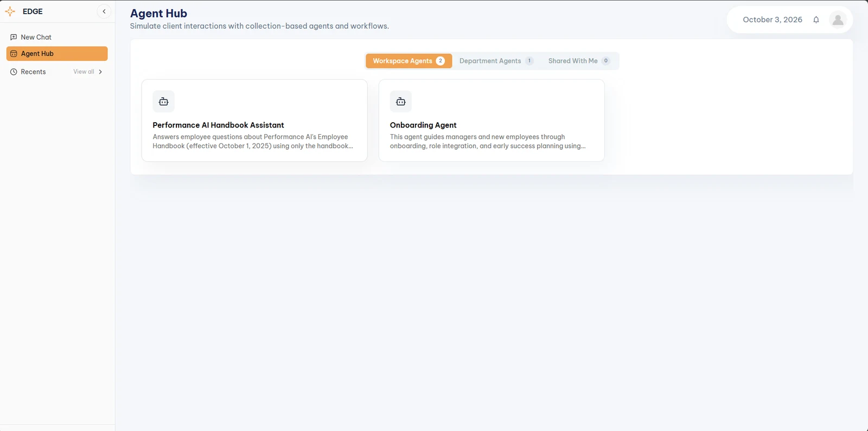Click the Handbook Assistant robot icon

coord(163,102)
